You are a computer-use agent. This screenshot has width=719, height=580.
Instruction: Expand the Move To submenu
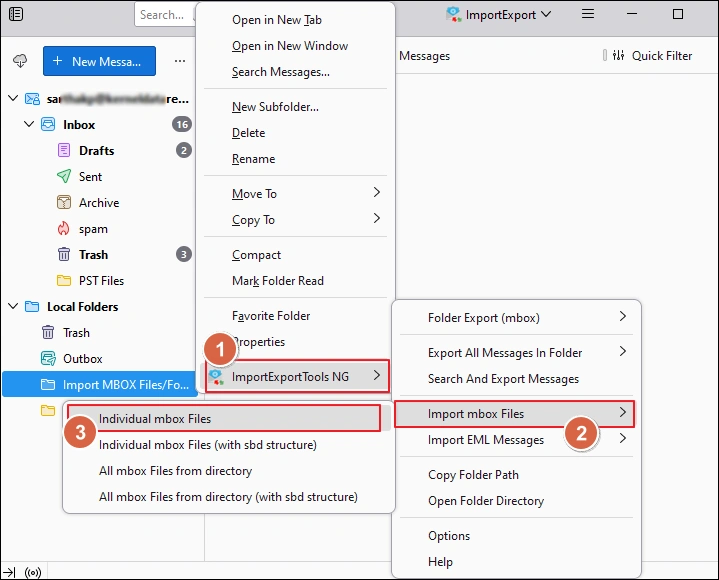(x=376, y=192)
